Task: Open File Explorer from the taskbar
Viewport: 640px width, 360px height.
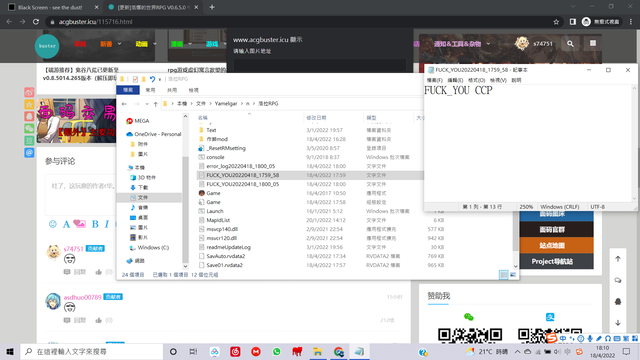Action: tap(318, 351)
